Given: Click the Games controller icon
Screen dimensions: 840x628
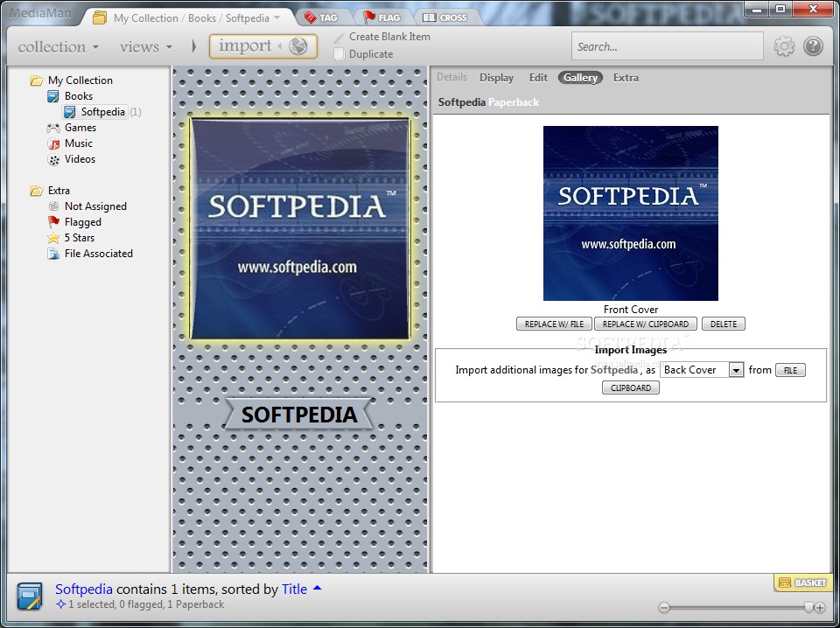Looking at the screenshot, I should click(x=53, y=128).
